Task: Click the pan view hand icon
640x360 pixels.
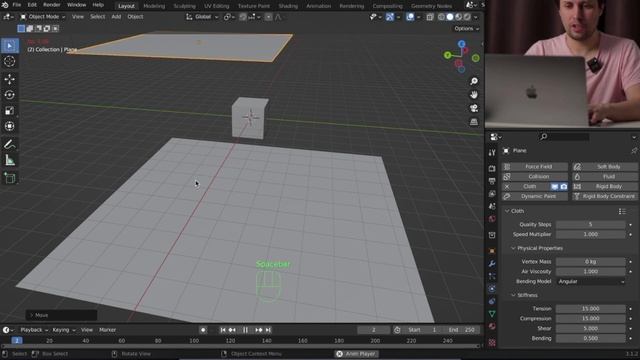Action: (474, 95)
